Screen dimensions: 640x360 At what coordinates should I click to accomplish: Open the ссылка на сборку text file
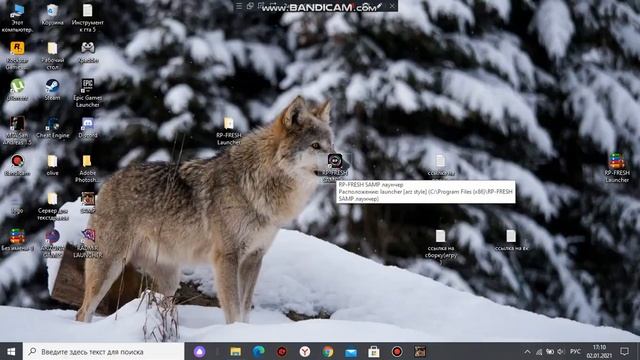click(x=440, y=244)
